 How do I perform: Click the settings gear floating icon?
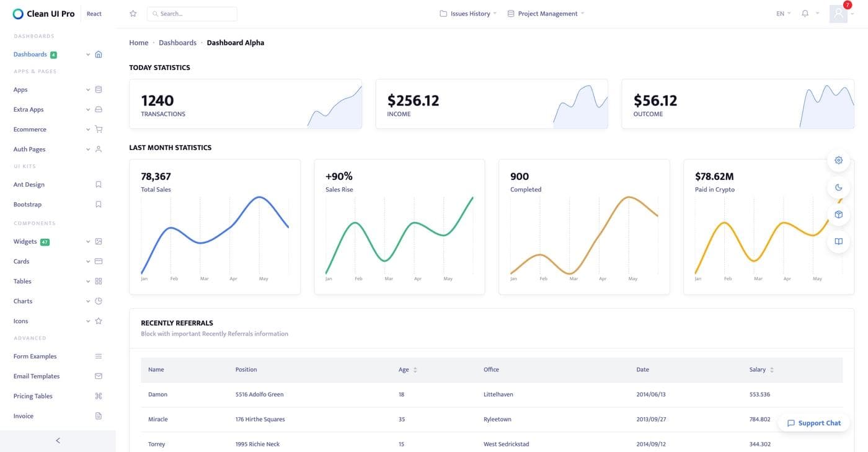838,160
